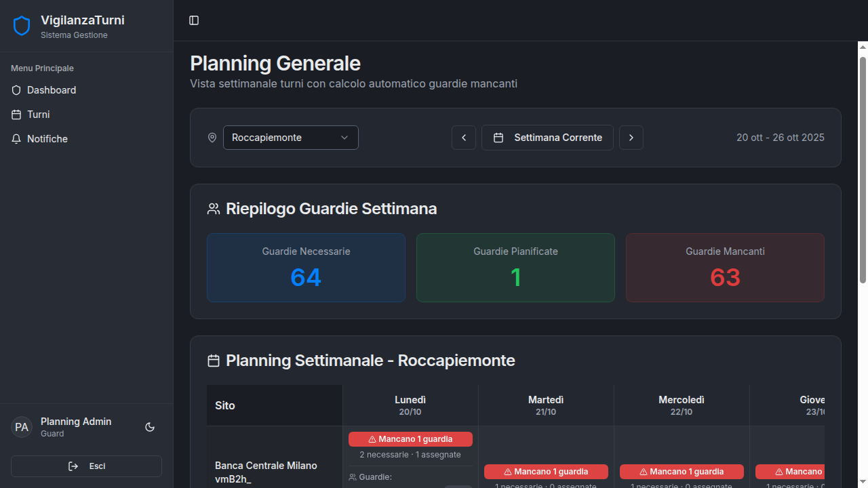Click Mercoledì Mancano 1 guardia alert
Screen dimensions: 868x488
click(682, 472)
